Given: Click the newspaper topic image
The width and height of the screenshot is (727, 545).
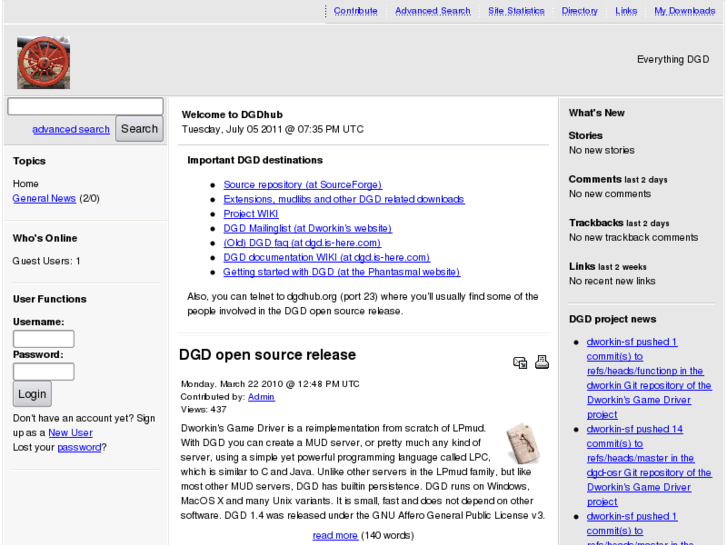Looking at the screenshot, I should pyautogui.click(x=523, y=442).
